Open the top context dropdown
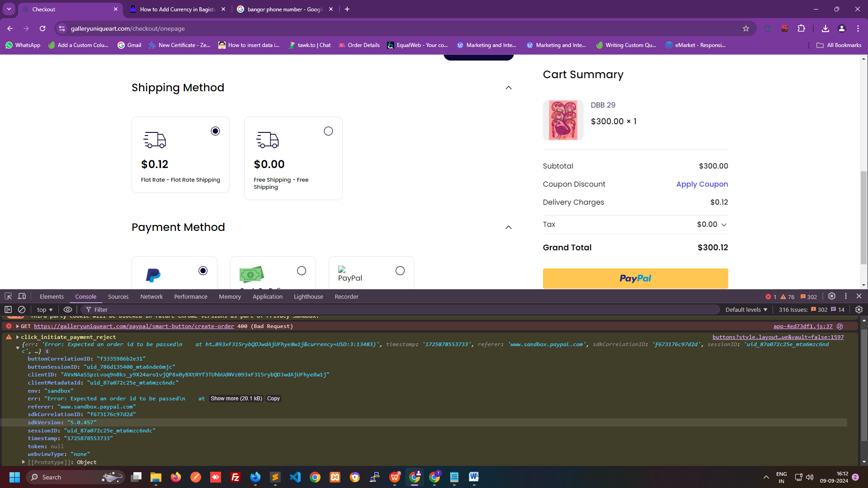The image size is (868, 488). point(45,310)
